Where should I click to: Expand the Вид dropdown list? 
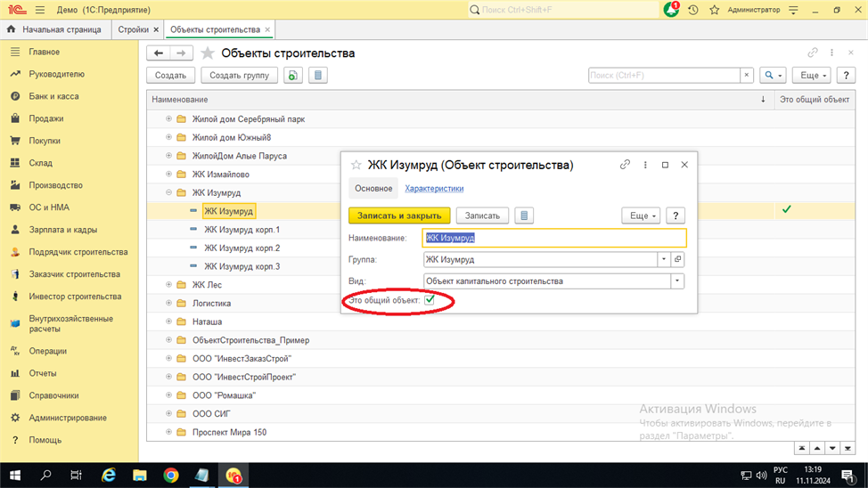click(x=677, y=281)
